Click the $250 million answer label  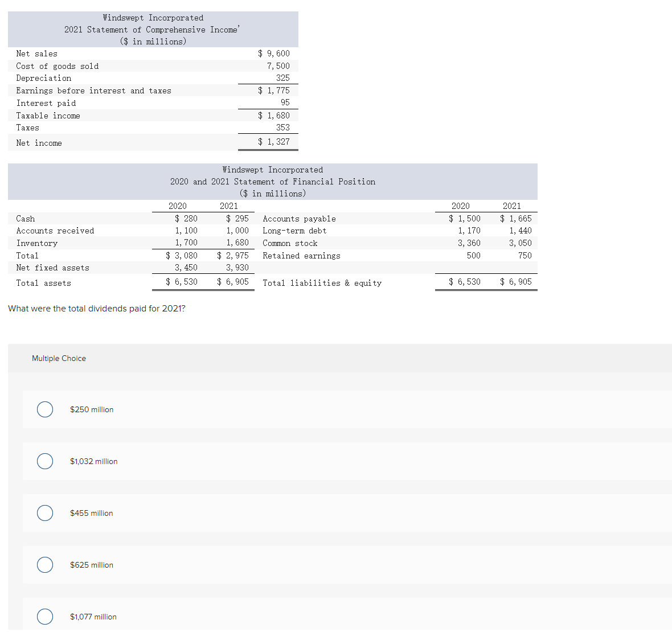(x=92, y=409)
